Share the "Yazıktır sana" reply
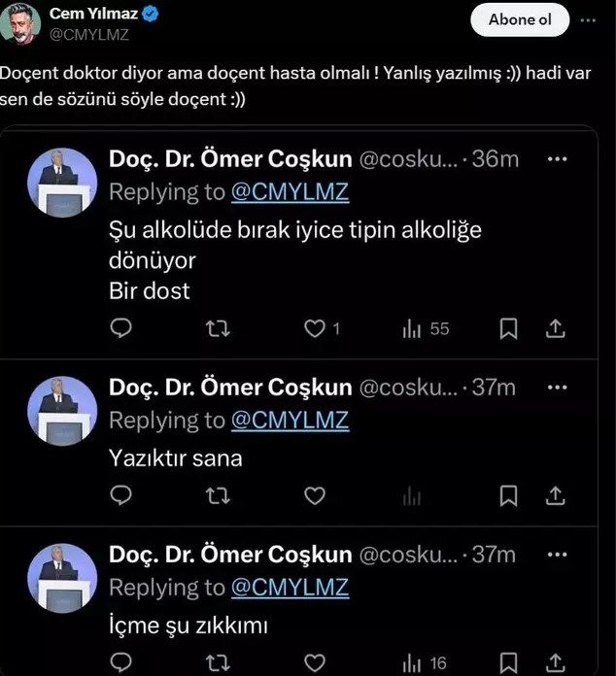Screen dimensions: 616x676 click(556, 496)
